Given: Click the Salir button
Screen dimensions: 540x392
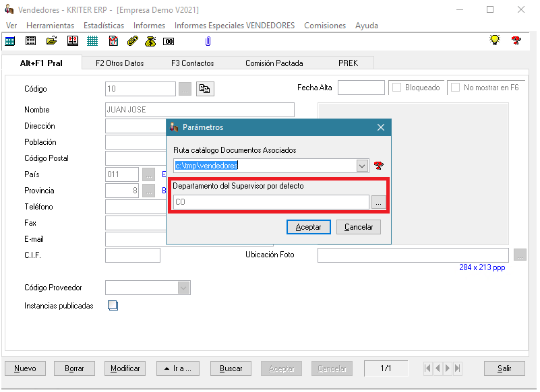Looking at the screenshot, I should [x=504, y=368].
